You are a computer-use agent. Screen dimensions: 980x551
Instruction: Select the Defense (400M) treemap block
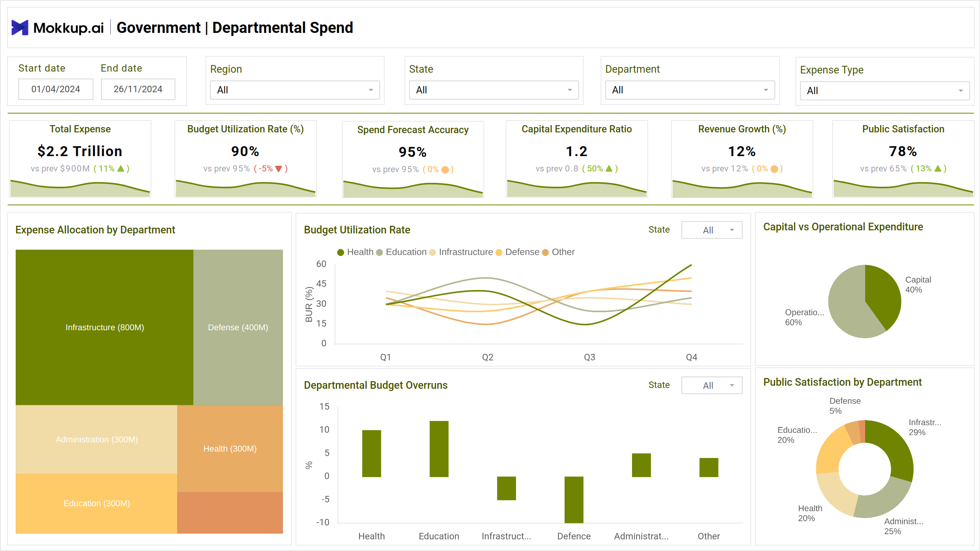click(x=238, y=328)
